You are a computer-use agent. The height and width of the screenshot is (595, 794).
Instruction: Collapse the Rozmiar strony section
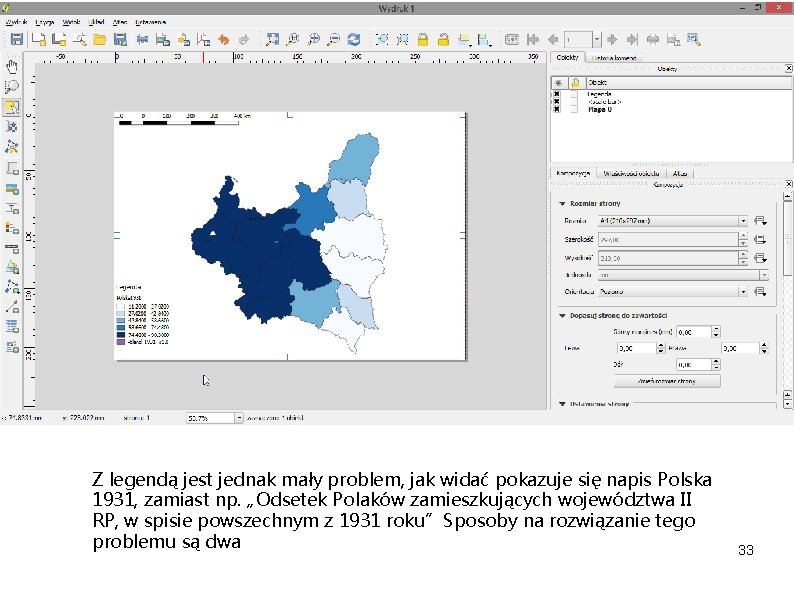point(562,203)
